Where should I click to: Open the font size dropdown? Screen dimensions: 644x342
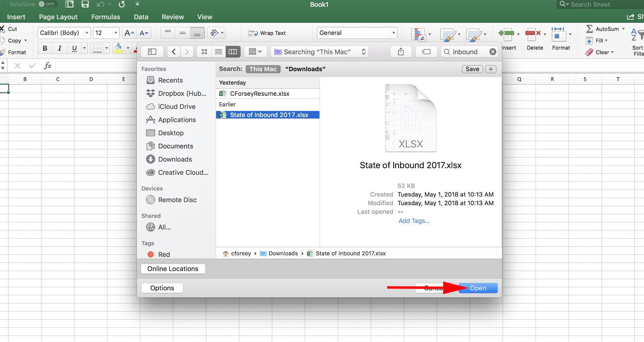pos(116,33)
